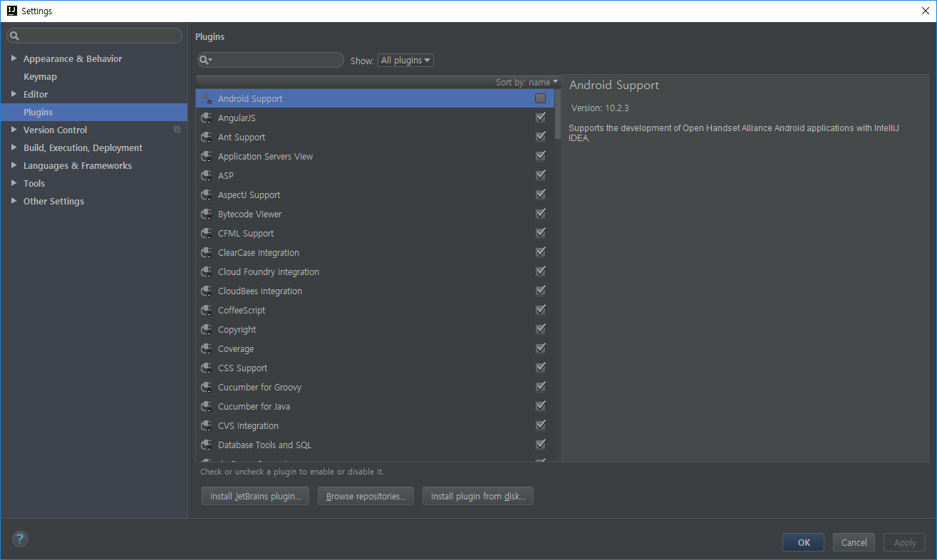Select the CloudBees integration plugin row
The height and width of the screenshot is (560, 937).
click(375, 291)
